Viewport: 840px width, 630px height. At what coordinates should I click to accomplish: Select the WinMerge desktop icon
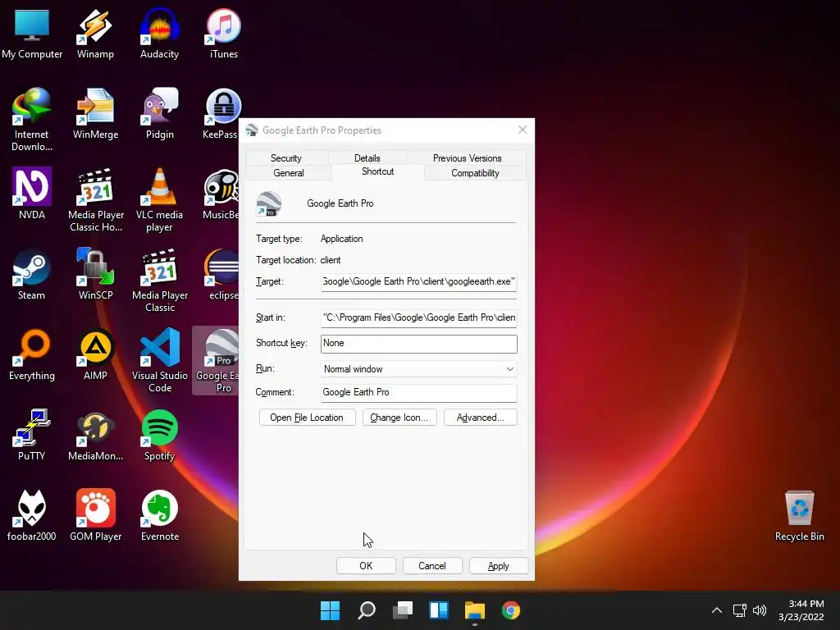point(95,113)
